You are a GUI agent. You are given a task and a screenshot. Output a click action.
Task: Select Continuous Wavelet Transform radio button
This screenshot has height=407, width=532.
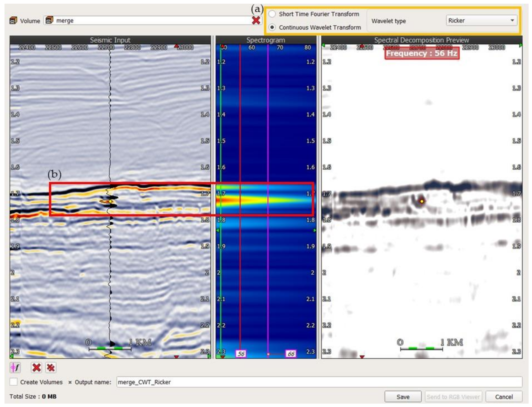point(272,27)
